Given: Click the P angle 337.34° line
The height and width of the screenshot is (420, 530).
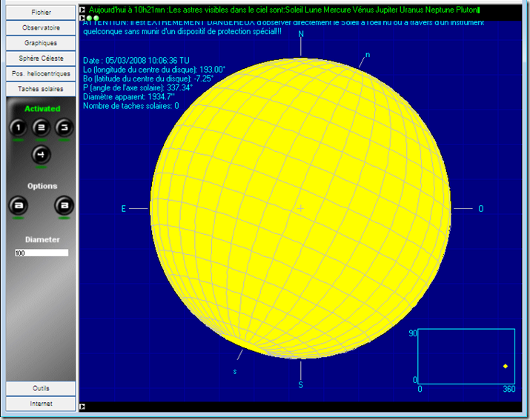Looking at the screenshot, I should 138,88.
